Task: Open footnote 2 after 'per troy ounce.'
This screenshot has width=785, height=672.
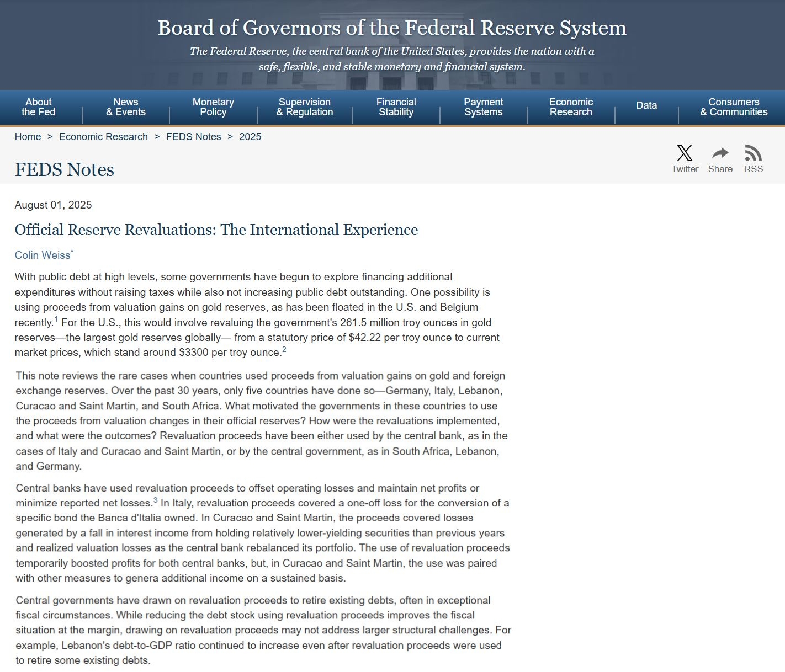Action: [x=284, y=350]
